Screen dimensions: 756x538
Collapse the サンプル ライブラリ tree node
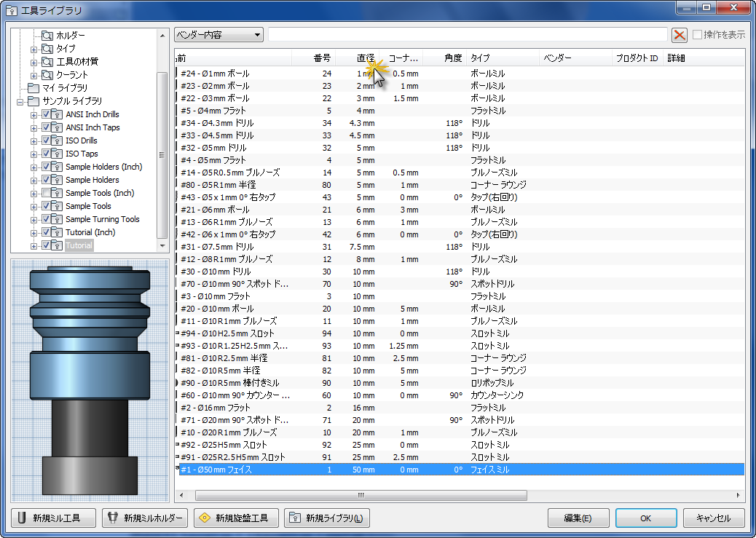click(x=20, y=102)
